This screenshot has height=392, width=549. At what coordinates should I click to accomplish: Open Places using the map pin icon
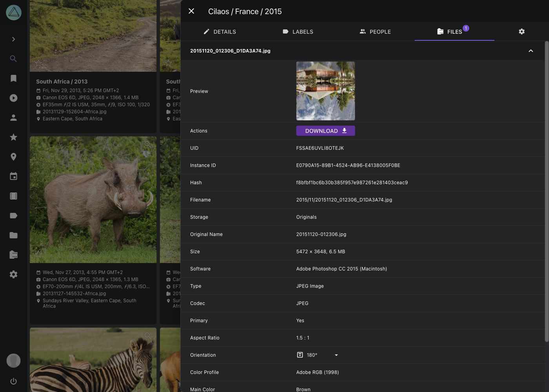(x=13, y=156)
